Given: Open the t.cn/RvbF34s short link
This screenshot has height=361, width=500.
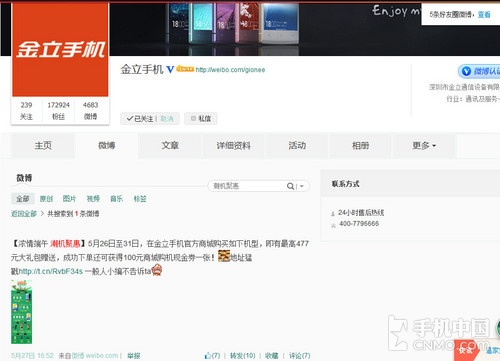Looking at the screenshot, I should pyautogui.click(x=50, y=271).
